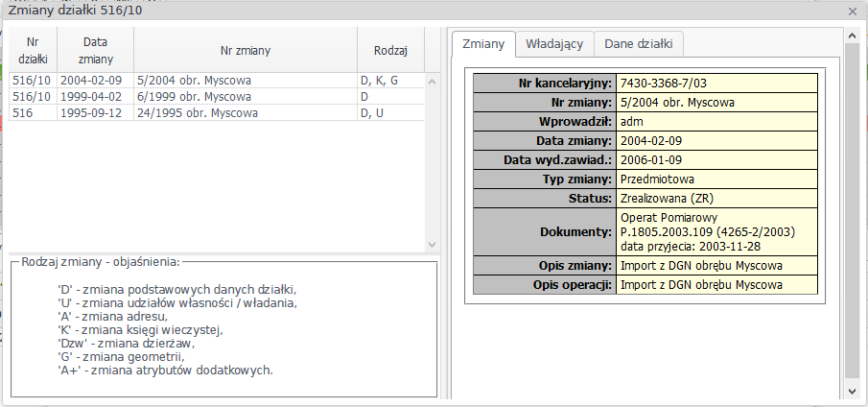This screenshot has width=868, height=407.
Task: Click the Rodzaj column header
Action: point(390,50)
